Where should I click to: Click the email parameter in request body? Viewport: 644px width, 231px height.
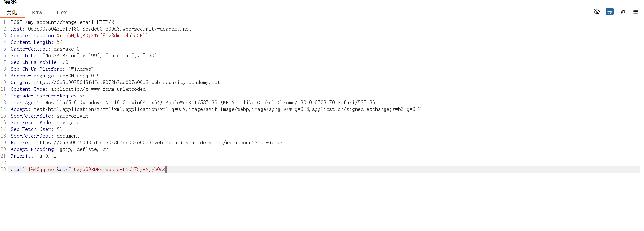click(18, 170)
